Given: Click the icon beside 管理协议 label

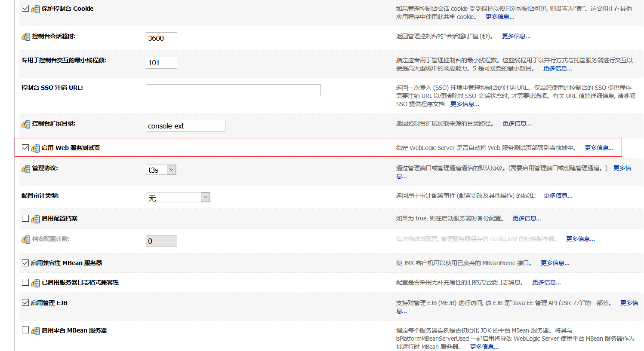Looking at the screenshot, I should pyautogui.click(x=26, y=169).
